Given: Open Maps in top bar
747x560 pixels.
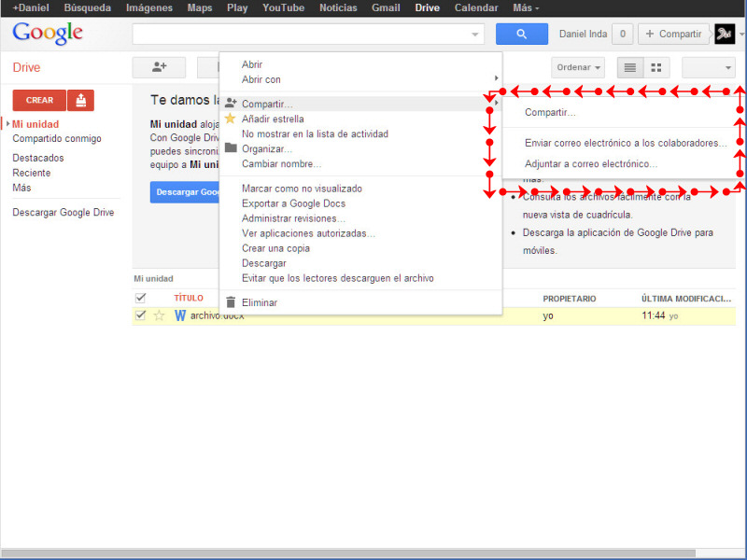Looking at the screenshot, I should [x=200, y=8].
